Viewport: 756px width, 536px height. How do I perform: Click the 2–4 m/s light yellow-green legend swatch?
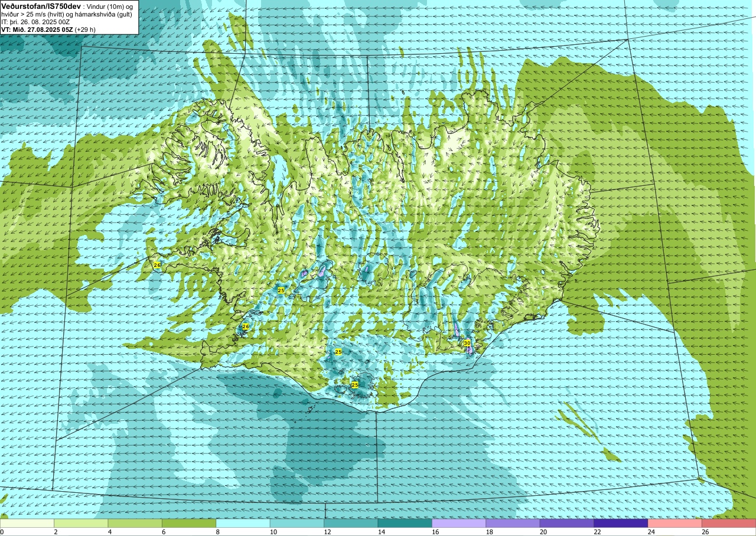[81, 523]
